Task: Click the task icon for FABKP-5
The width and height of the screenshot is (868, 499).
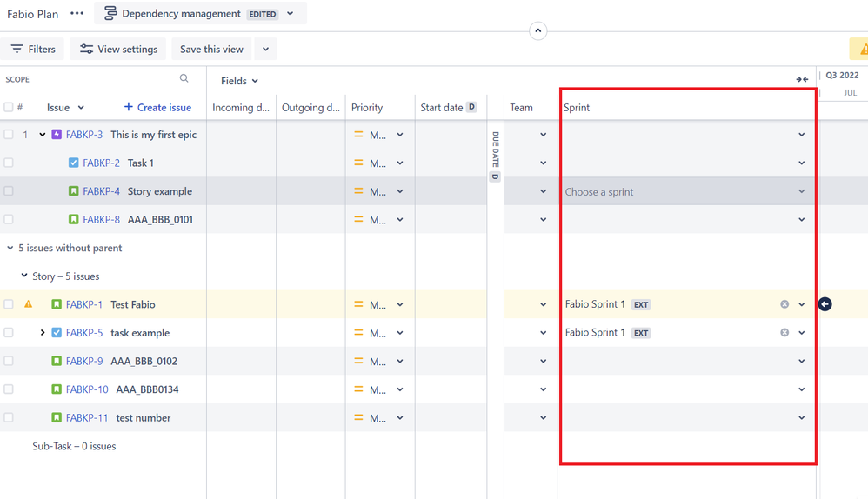Action: tap(57, 332)
